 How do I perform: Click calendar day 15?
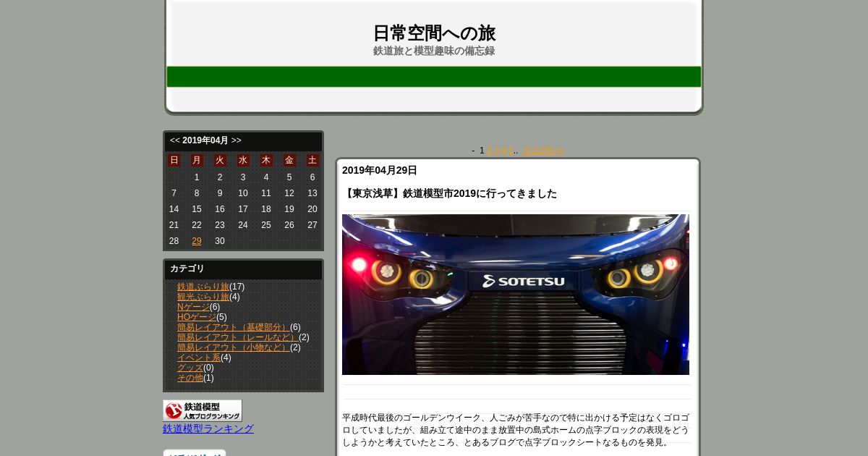click(197, 209)
